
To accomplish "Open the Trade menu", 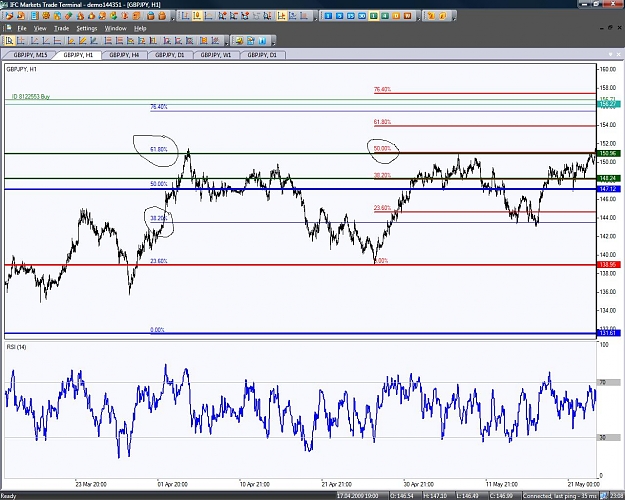I will 61,28.
